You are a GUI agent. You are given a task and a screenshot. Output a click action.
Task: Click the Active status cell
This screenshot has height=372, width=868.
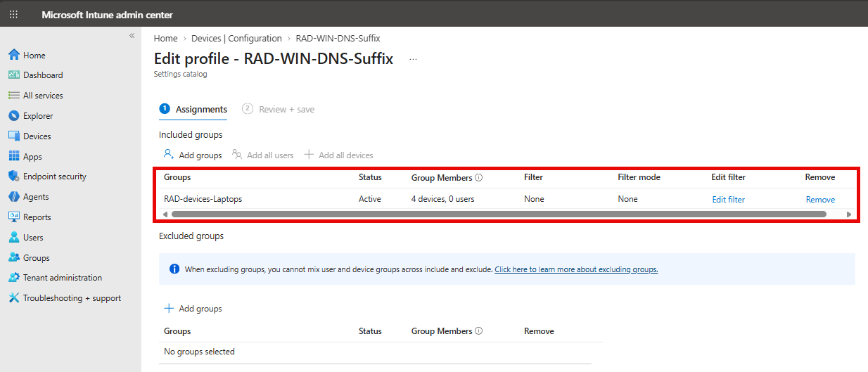pos(370,199)
